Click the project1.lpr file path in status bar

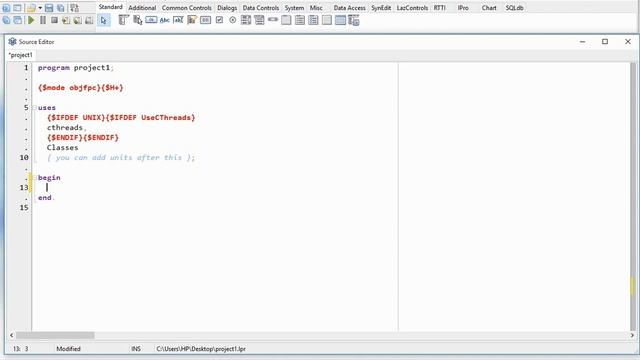[201, 349]
